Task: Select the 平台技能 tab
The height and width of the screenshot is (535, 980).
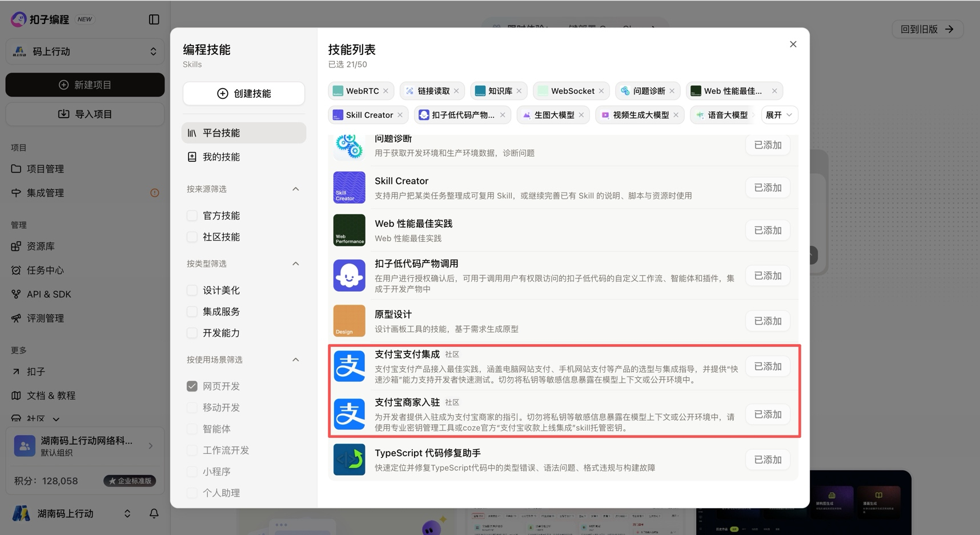Action: [x=244, y=133]
